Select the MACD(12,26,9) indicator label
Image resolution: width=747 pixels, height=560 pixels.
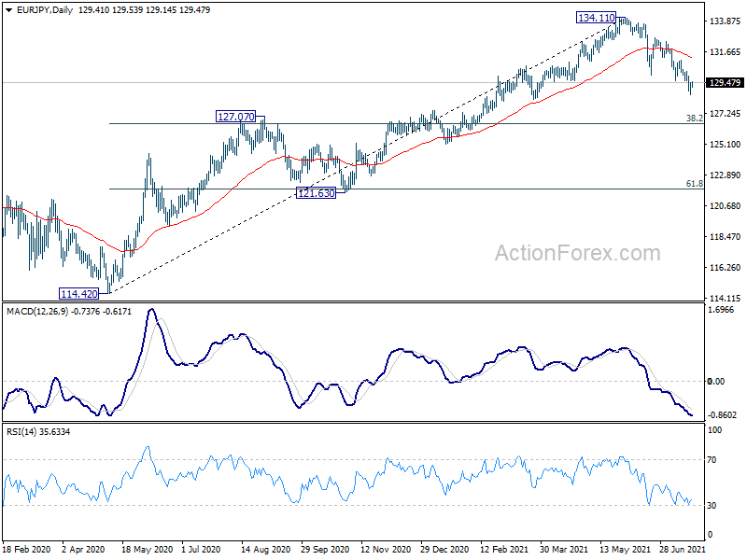point(37,312)
